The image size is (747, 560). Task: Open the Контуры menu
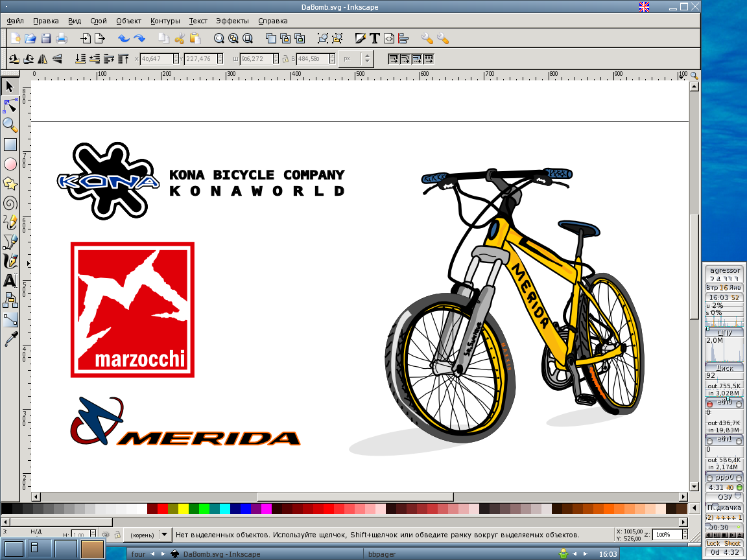[165, 21]
